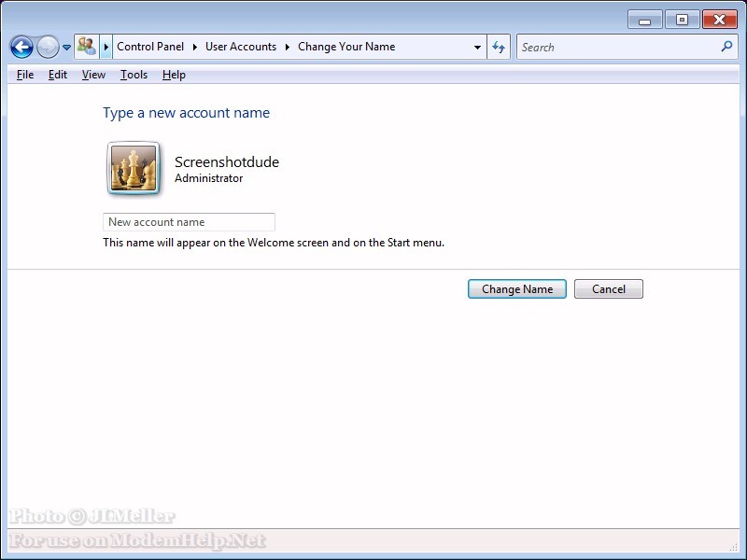Viewport: 747px width, 560px height.
Task: Click the greyed Forward arrow button
Action: pos(49,48)
